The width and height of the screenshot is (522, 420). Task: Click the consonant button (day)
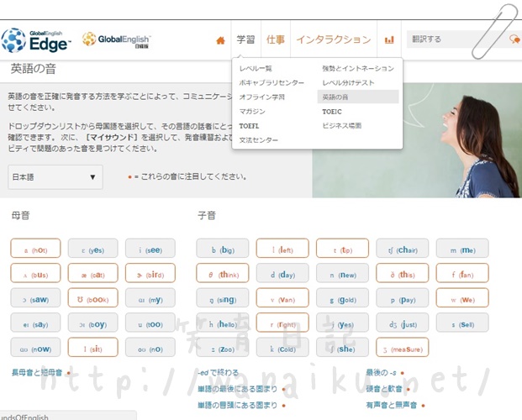pos(282,273)
